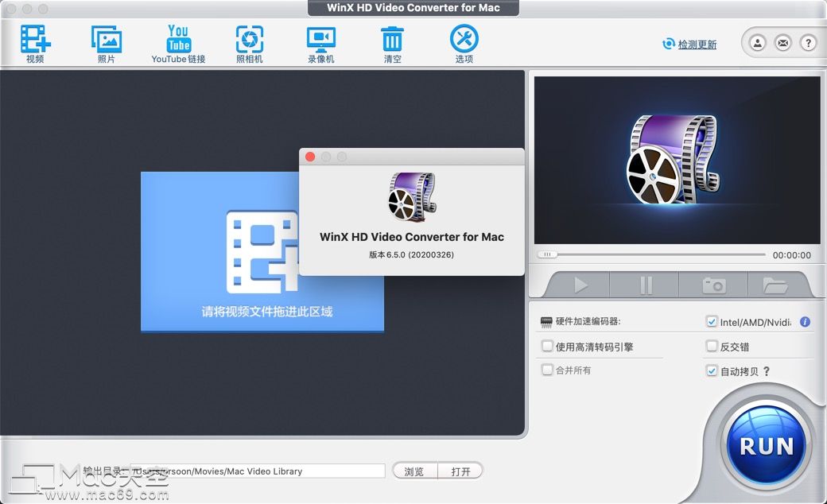The width and height of the screenshot is (827, 504).
Task: Click the 视频 icon to add a video
Action: coord(34,37)
